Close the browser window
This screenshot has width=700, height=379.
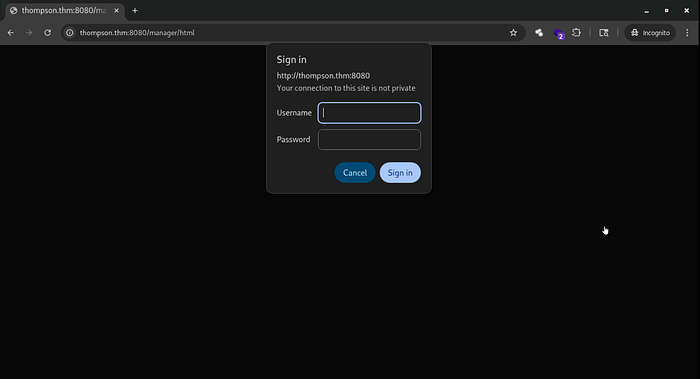click(687, 11)
